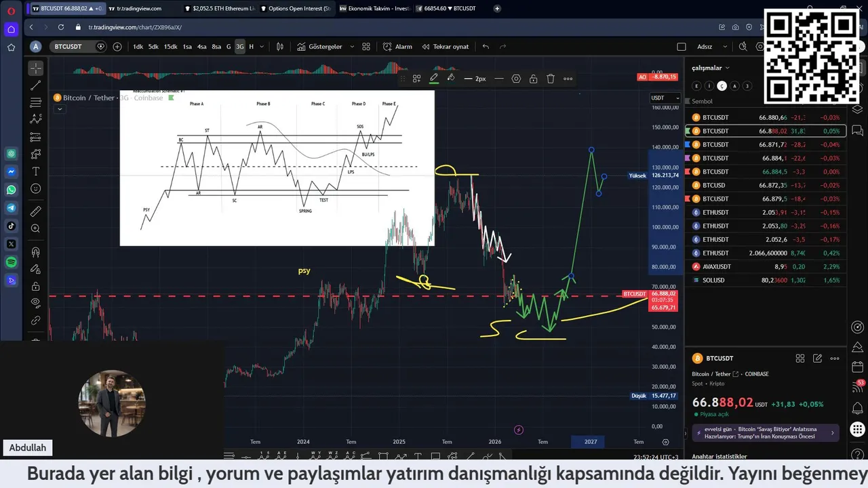Open the USDT currency dropdown on price axis
The height and width of the screenshot is (488, 868).
[x=665, y=98]
